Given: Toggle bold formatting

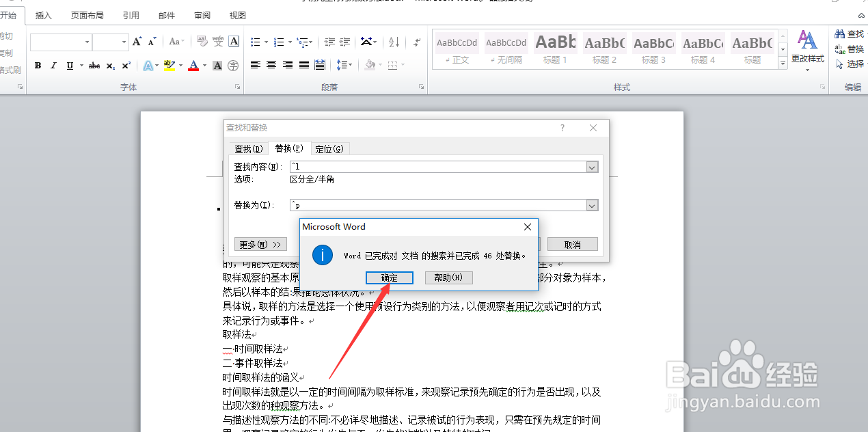Looking at the screenshot, I should [38, 66].
